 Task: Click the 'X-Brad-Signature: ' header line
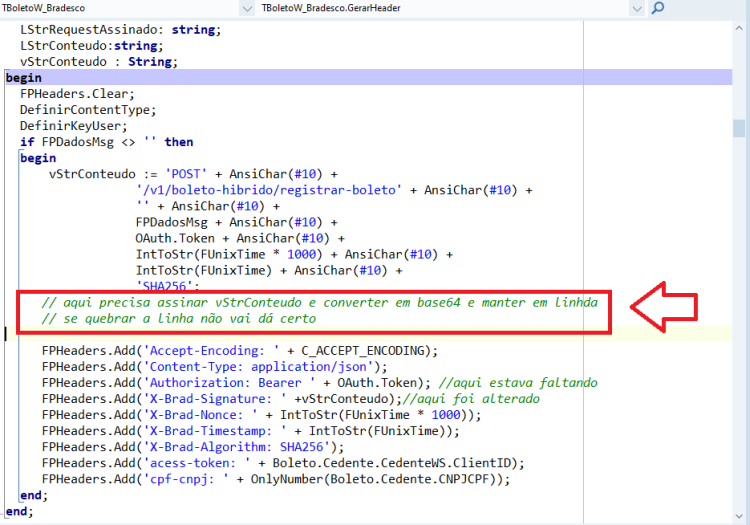[x=221, y=399]
